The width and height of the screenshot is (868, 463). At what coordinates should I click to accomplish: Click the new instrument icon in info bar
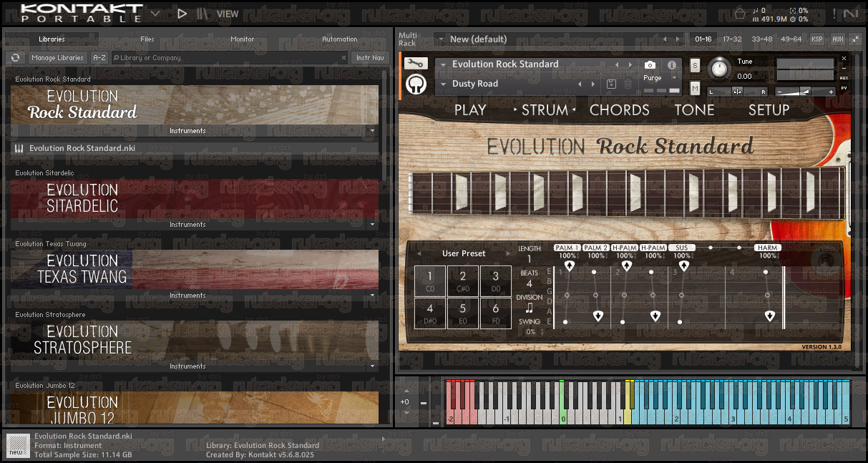[x=18, y=444]
